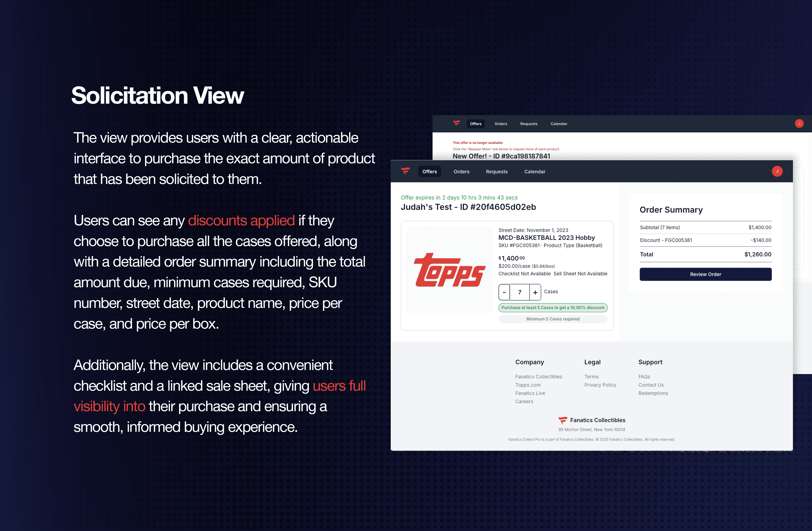This screenshot has height=531, width=812.
Task: Click the Fanatics logo in front navbar
Action: 405,171
